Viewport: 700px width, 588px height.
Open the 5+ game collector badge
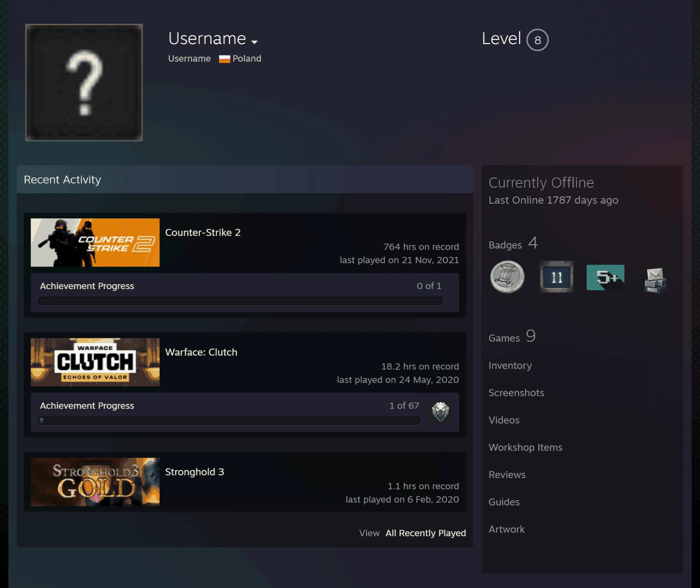605,277
